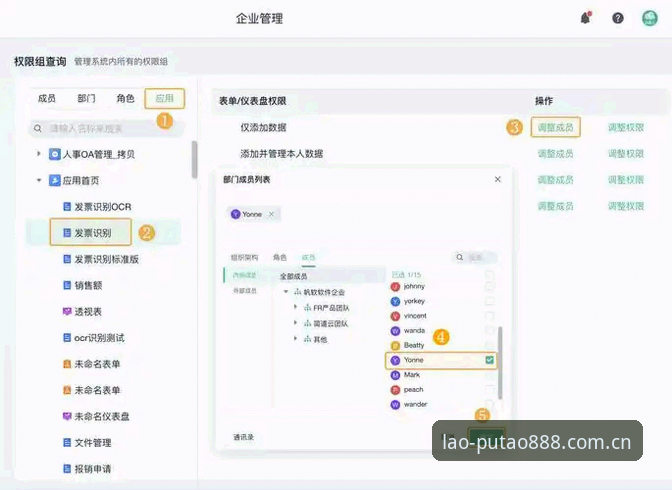Open the notification bell
The height and width of the screenshot is (490, 672).
point(585,18)
